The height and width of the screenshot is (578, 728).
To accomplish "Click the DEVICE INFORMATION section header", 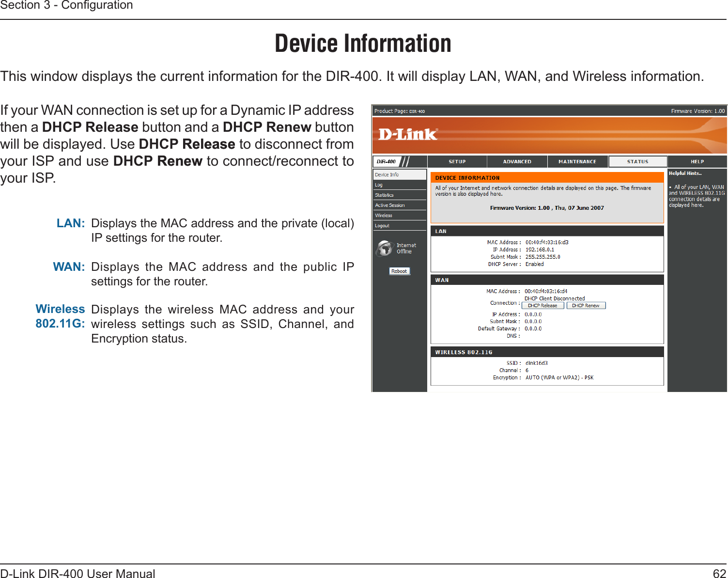I will 547,178.
